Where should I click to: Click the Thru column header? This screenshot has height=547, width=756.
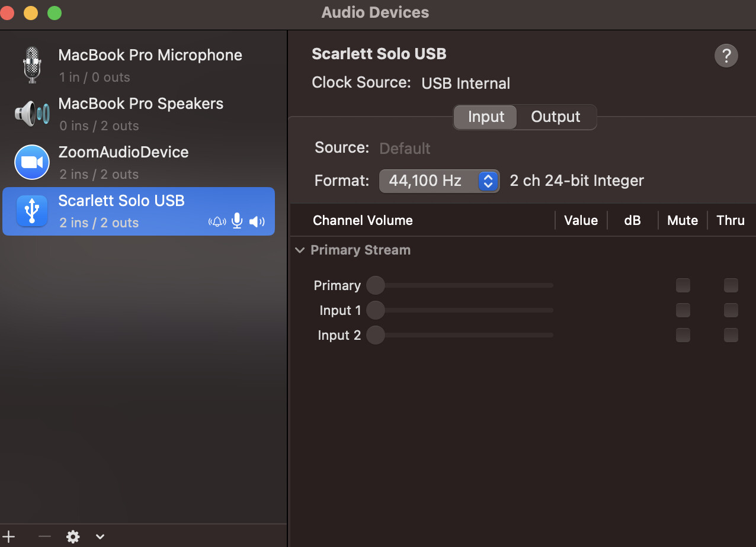click(731, 220)
